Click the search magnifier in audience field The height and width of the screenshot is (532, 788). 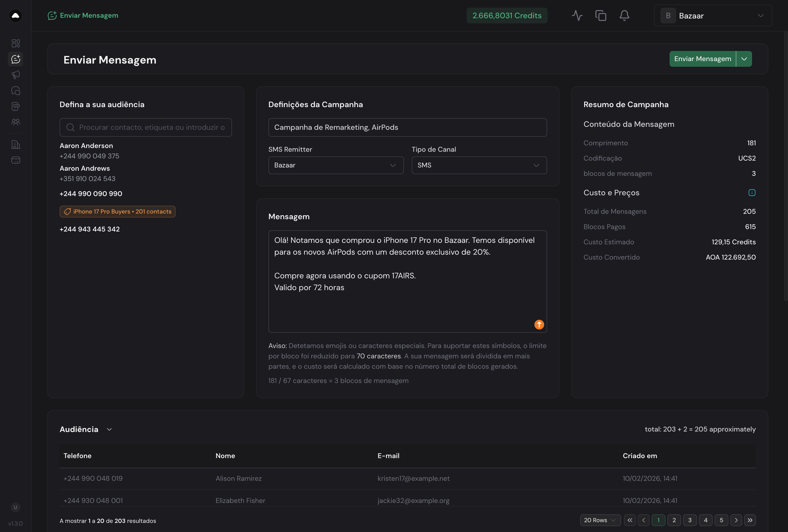point(70,128)
